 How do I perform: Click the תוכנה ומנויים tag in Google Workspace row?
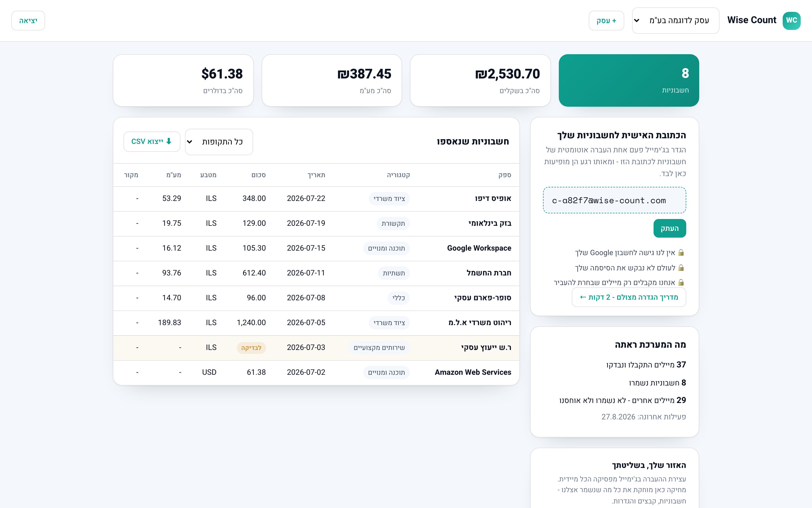point(387,248)
